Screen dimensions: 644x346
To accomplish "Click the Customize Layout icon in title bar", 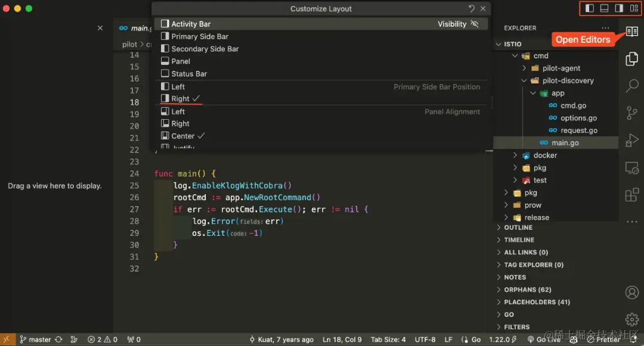I will [x=634, y=8].
